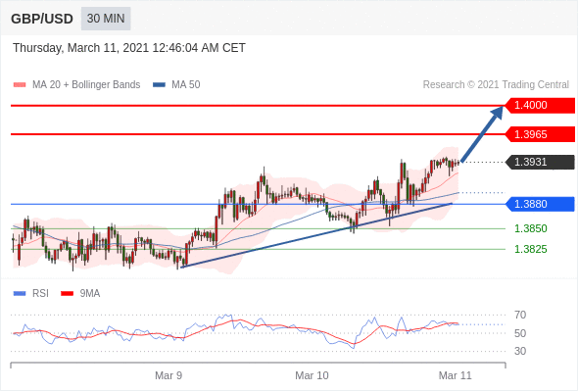
Task: Click the MA 50 blue legend swatch
Action: (x=159, y=85)
